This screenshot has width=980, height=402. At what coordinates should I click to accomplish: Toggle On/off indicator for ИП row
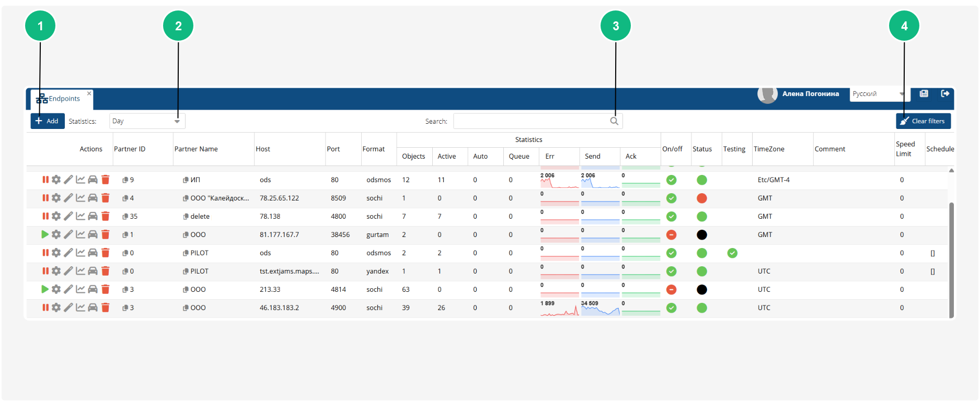pos(672,180)
